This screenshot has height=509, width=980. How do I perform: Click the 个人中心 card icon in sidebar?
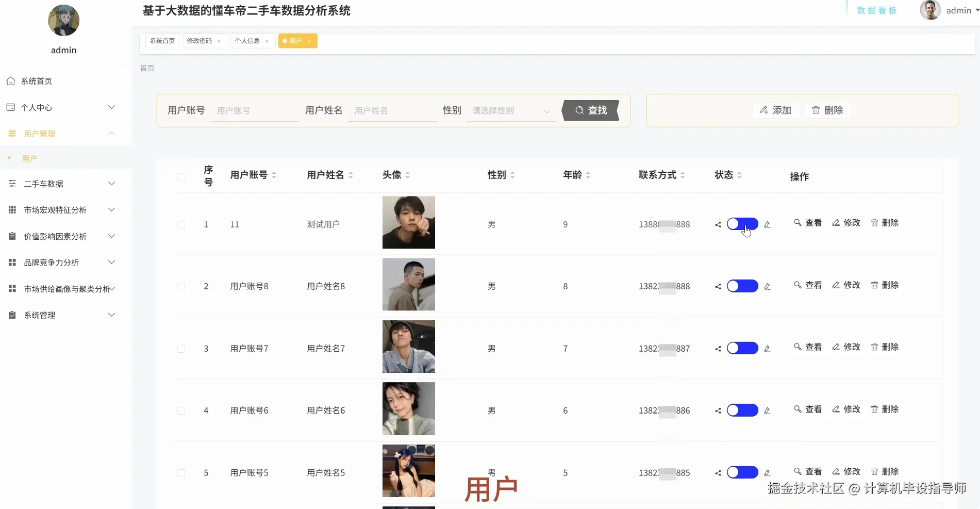pyautogui.click(x=10, y=107)
